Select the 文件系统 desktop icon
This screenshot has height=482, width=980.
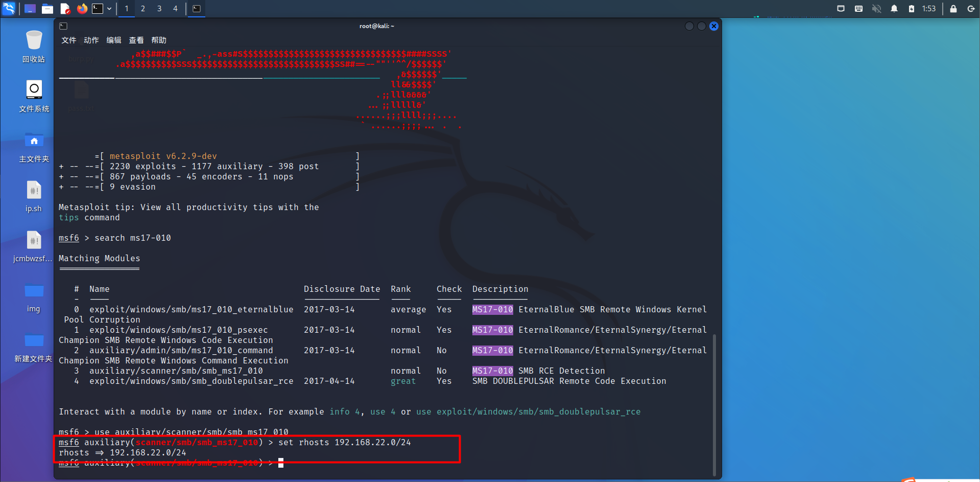(x=34, y=96)
